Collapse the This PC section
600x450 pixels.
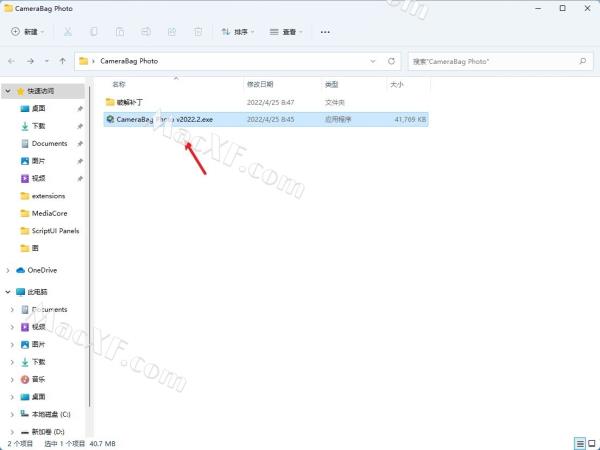tap(8, 292)
